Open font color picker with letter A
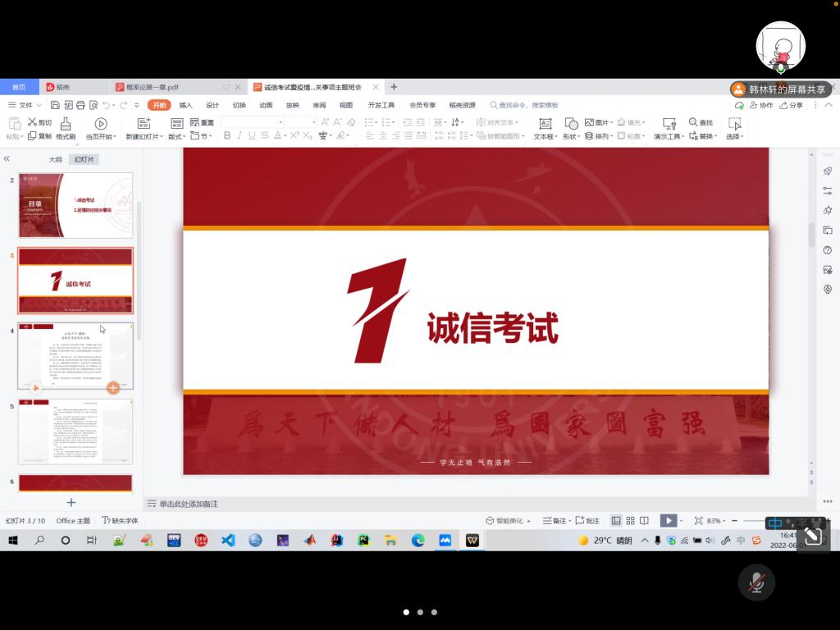840x630 pixels. (278, 135)
